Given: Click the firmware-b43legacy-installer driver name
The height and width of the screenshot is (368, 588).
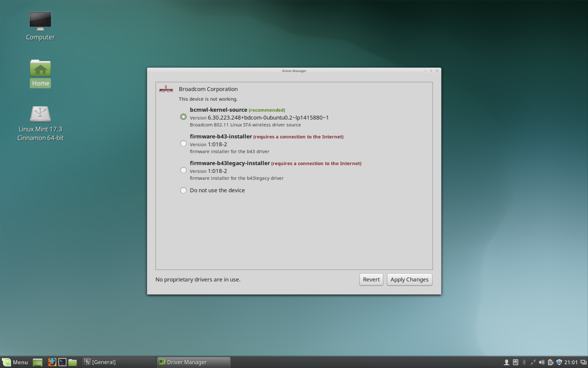Looking at the screenshot, I should (230, 163).
